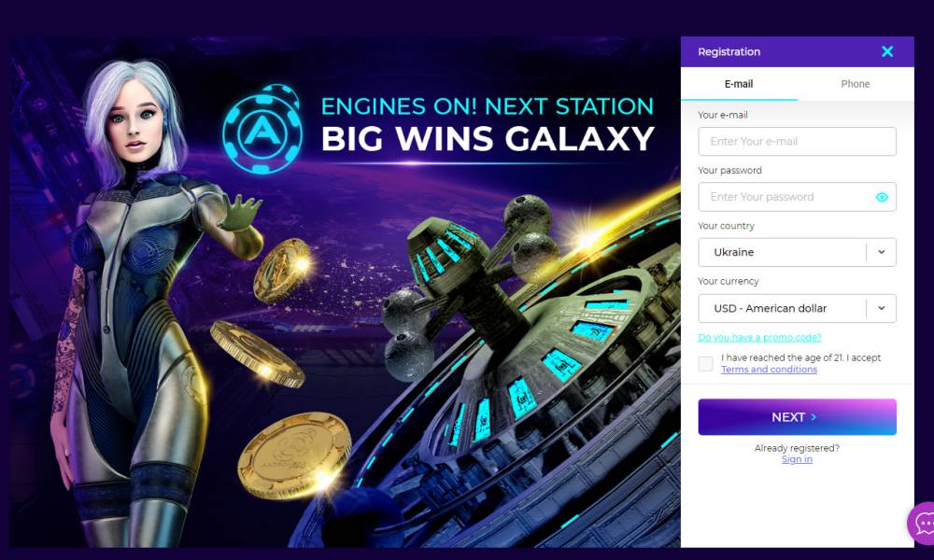Image resolution: width=934 pixels, height=560 pixels.
Task: Open the live chat bubble icon
Action: pyautogui.click(x=922, y=524)
